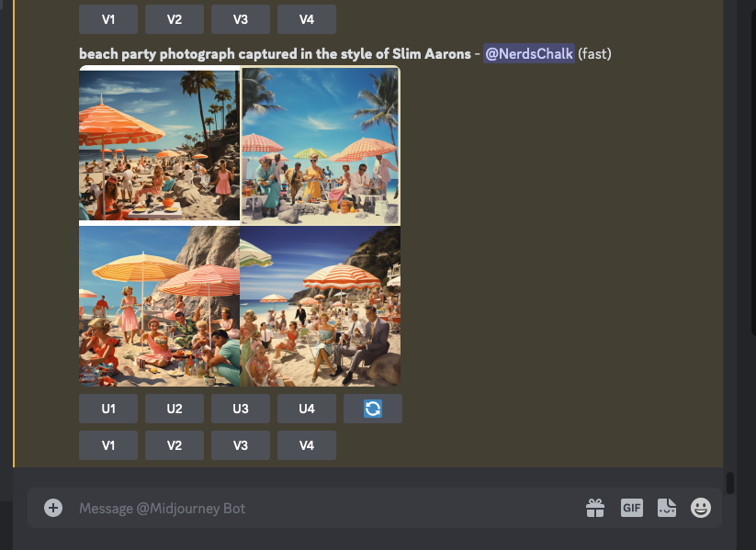Image resolution: width=756 pixels, height=550 pixels.
Task: Click V2 button beneath the U2 button
Action: point(175,445)
